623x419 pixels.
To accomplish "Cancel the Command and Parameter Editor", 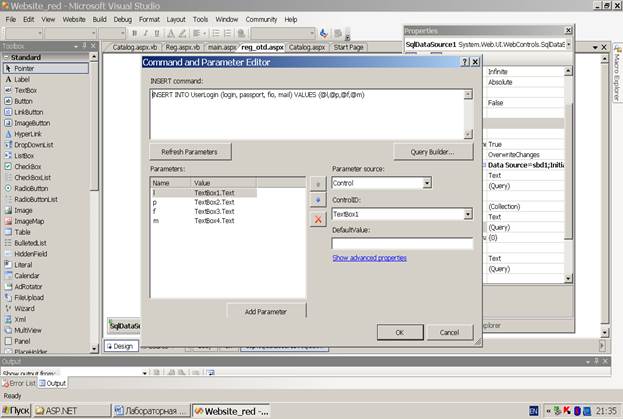I will tap(449, 332).
